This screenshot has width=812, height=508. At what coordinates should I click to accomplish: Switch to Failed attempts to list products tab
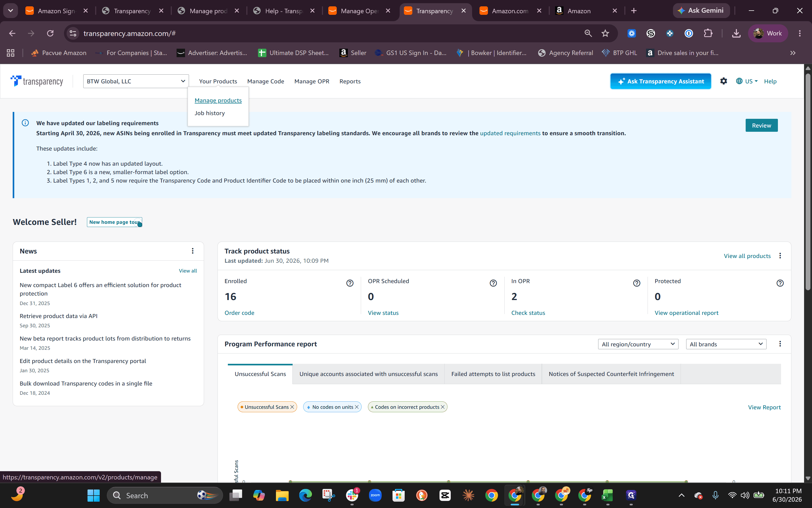493,374
